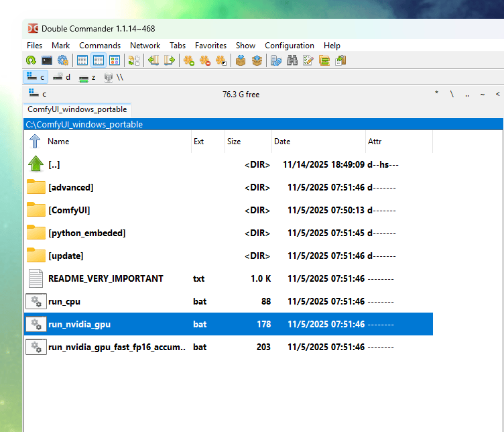Viewport: 504px width, 432px height.
Task: Select the [ComfyUI] folder
Action: tap(229, 211)
